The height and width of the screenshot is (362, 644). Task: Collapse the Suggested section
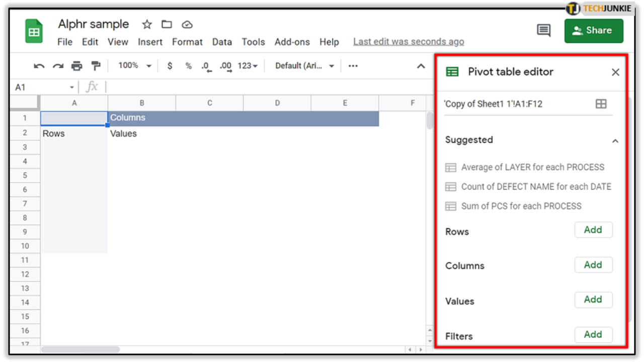(615, 141)
